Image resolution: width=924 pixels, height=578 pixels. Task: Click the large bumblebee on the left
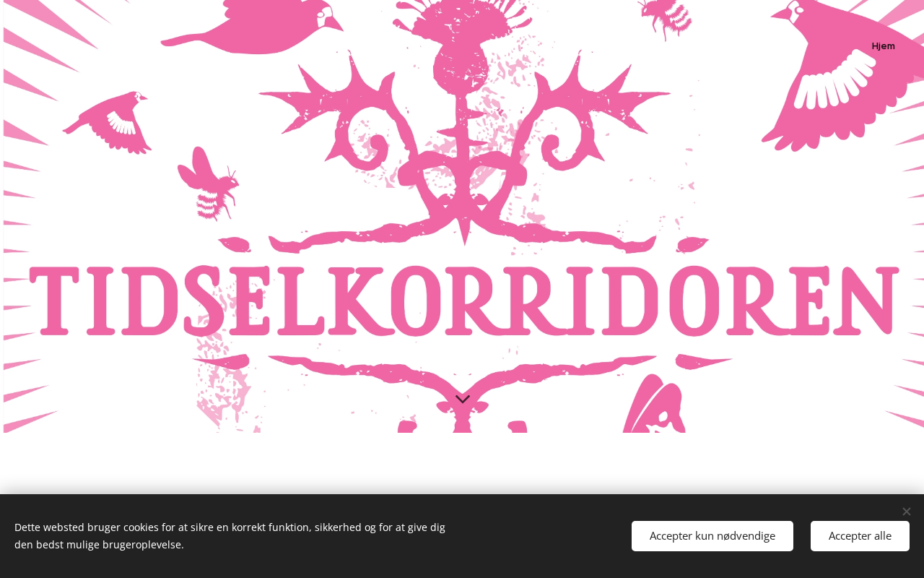pos(207,184)
